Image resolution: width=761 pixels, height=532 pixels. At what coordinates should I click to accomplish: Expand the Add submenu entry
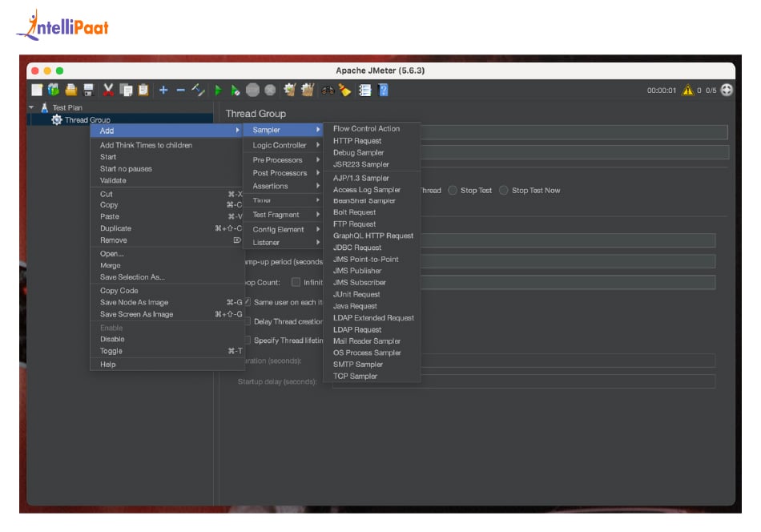166,131
